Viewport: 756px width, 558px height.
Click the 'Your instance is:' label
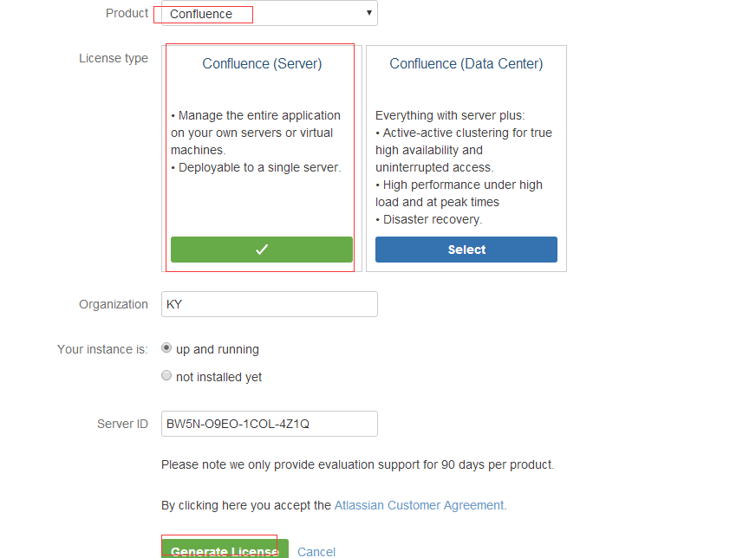102,349
